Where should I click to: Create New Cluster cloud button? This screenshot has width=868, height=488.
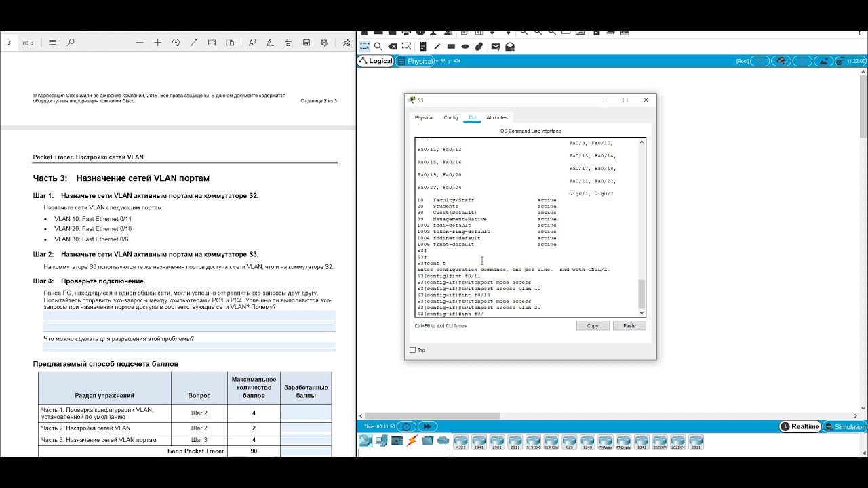[x=781, y=61]
